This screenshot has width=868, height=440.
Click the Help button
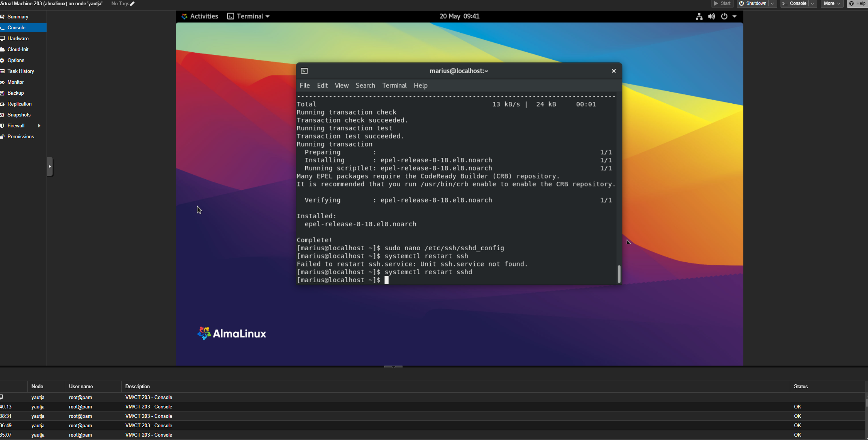point(857,4)
